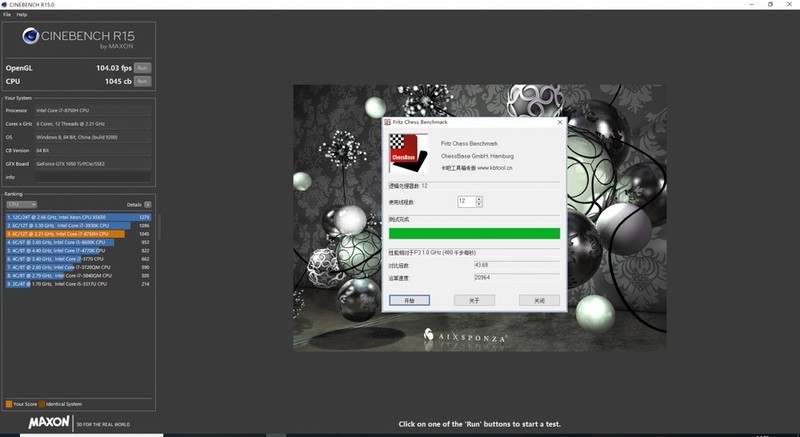800x437 pixels.
Task: Click the OS value Windows 8, 64 Bit
Action: (x=93, y=137)
